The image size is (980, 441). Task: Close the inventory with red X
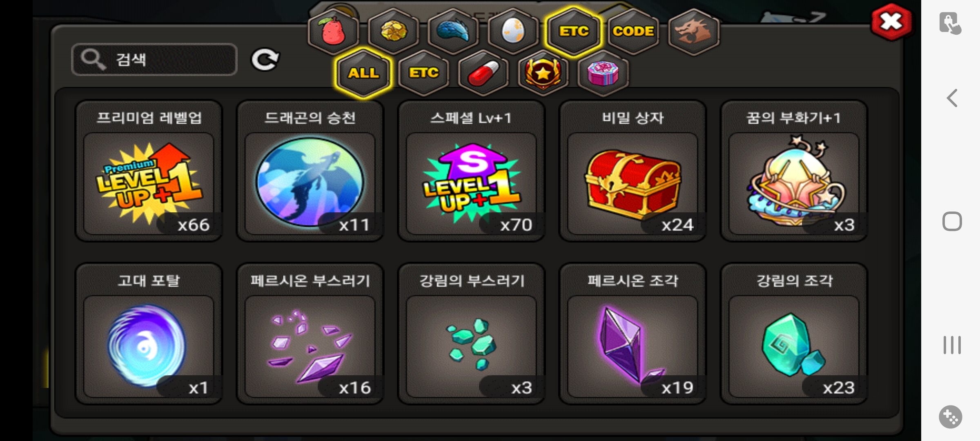coord(891,22)
